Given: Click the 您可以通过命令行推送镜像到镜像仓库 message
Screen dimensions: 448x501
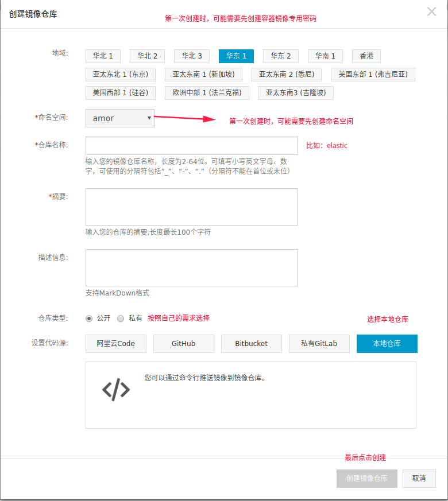Looking at the screenshot, I should pyautogui.click(x=205, y=378).
